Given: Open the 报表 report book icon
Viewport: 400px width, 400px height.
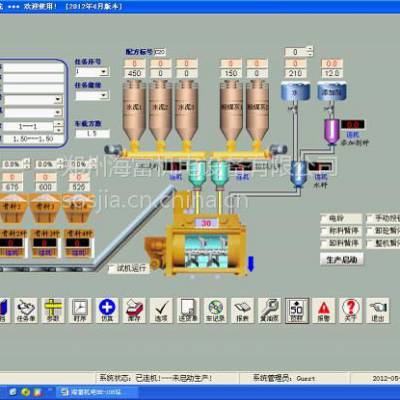Looking at the screenshot, I should [x=242, y=310].
